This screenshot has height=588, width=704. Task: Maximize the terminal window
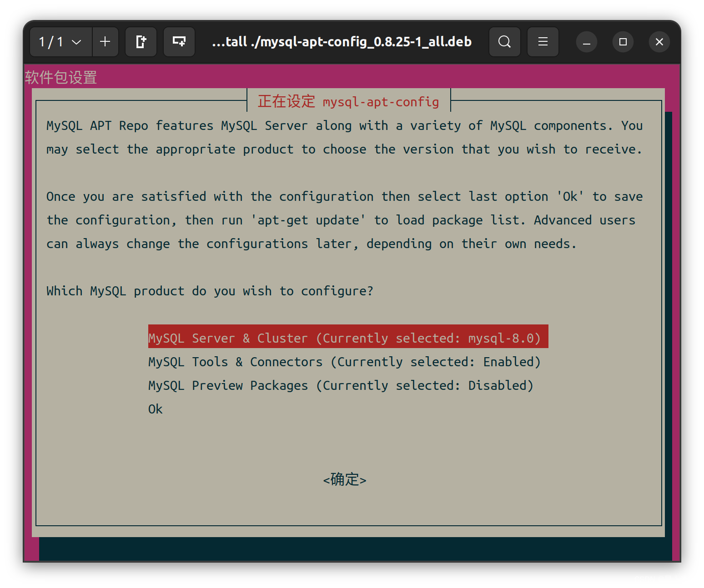623,42
